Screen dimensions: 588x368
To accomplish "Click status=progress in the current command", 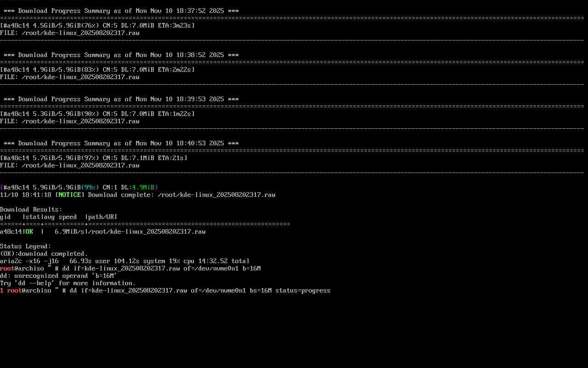I will click(x=303, y=291).
